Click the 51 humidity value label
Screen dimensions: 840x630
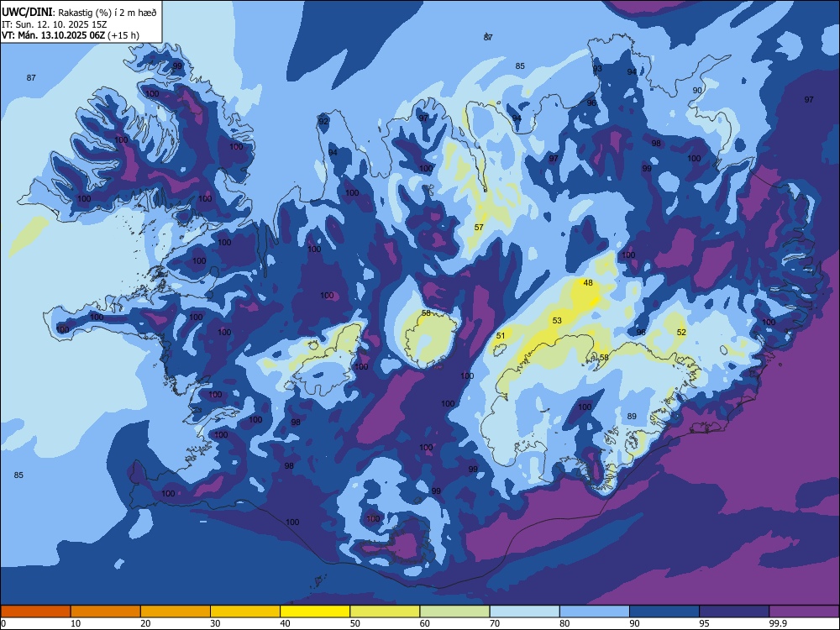(x=501, y=336)
